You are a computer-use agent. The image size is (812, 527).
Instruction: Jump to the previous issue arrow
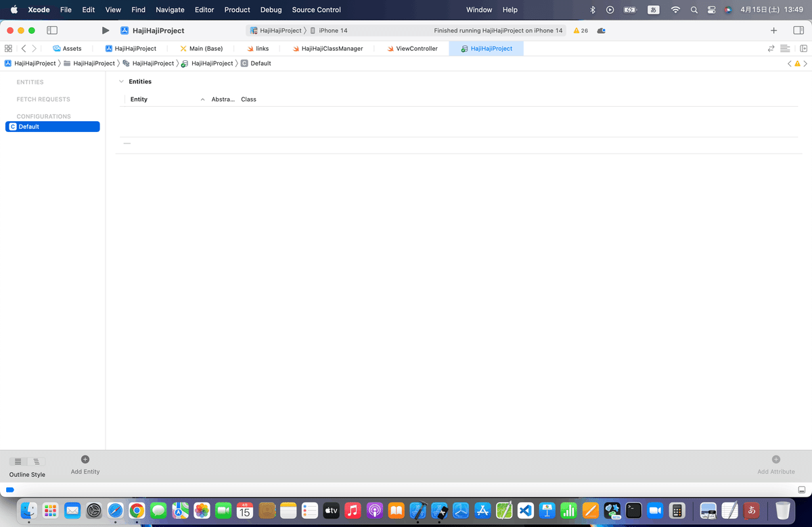789,64
